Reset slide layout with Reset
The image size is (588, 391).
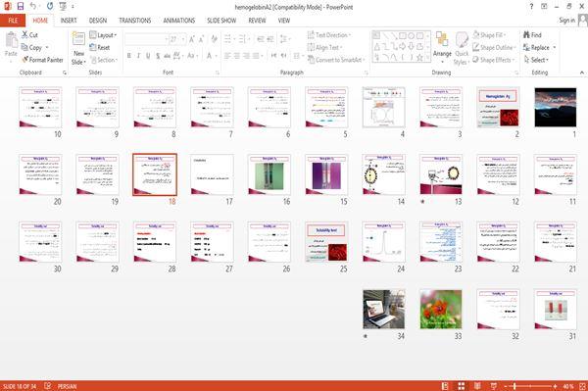tap(100, 47)
